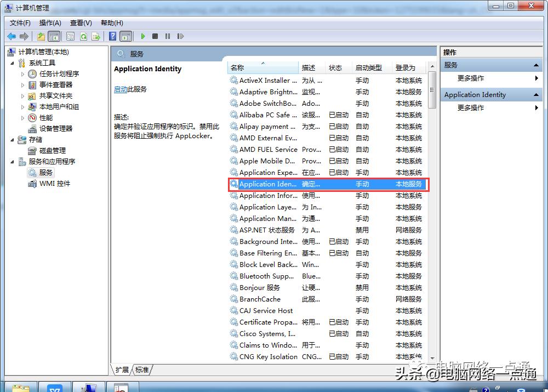Screen dimensions: 548x392
Task: Toggle the action pane toolbar icon
Action: pyautogui.click(x=126, y=36)
